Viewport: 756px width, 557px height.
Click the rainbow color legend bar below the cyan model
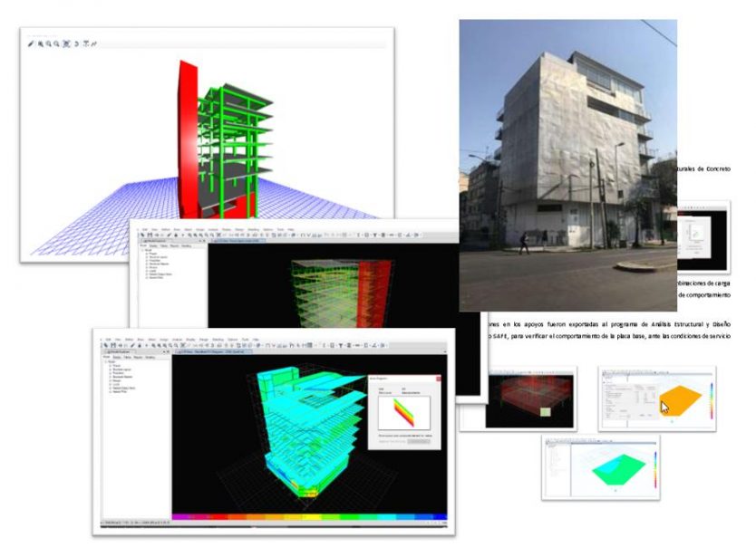(x=308, y=518)
